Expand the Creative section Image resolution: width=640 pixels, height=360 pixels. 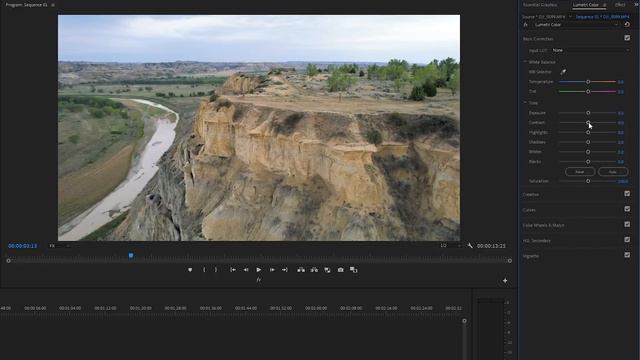click(x=531, y=195)
